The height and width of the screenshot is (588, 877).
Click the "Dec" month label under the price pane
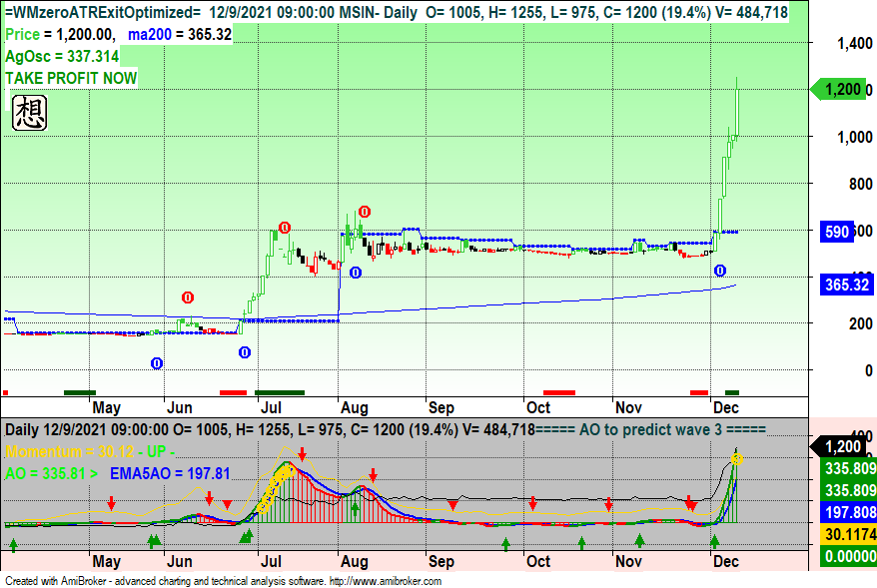pyautogui.click(x=726, y=408)
